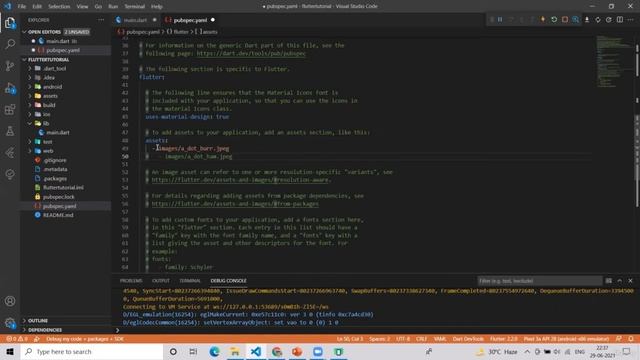Maximize the bottom panel with chevron
The width and height of the screenshot is (640, 360).
coord(620,281)
